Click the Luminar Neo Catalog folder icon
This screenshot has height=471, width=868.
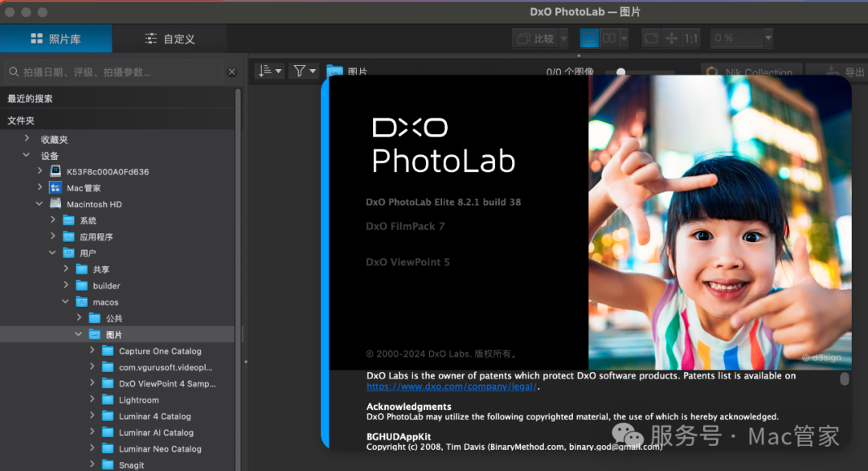(108, 448)
